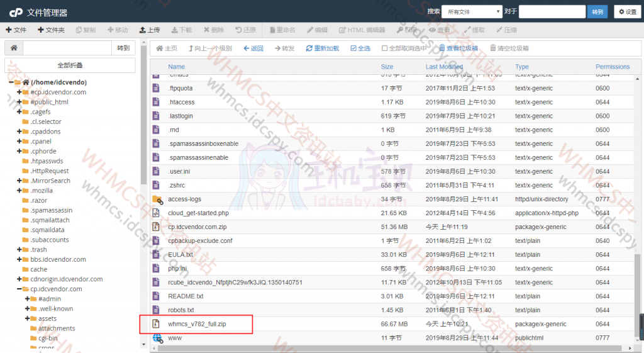Click the Go (转到) button in search bar
This screenshot has width=644, height=353.
597,11
